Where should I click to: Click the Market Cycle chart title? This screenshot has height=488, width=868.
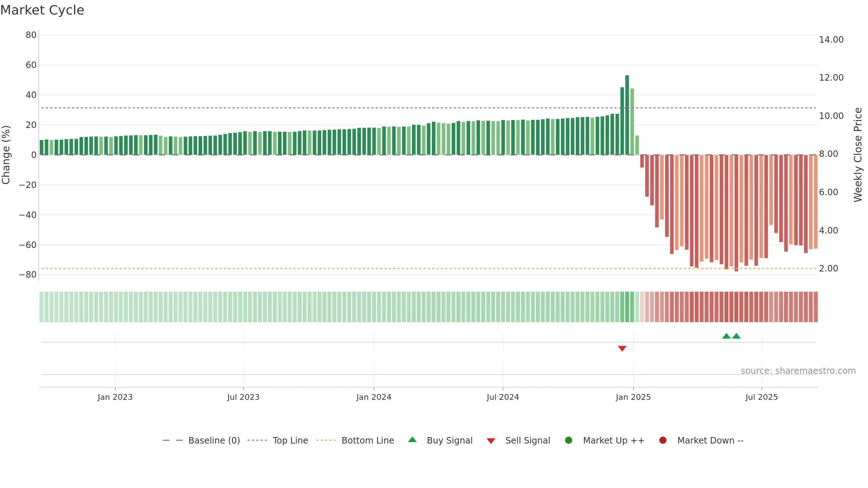[x=42, y=10]
